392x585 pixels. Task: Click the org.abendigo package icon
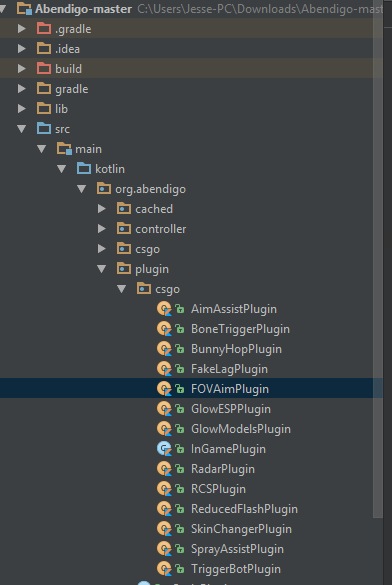point(104,188)
